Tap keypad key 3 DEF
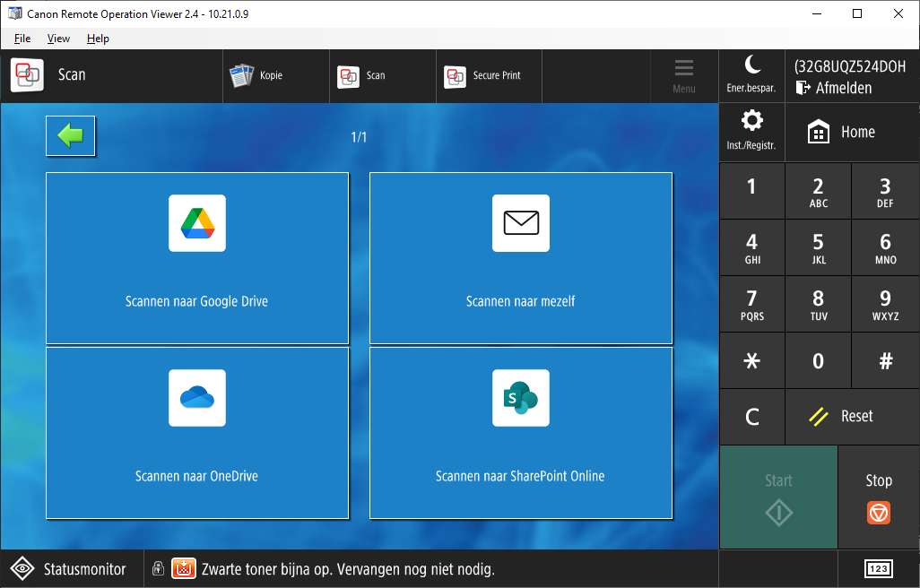920x588 pixels. [885, 191]
